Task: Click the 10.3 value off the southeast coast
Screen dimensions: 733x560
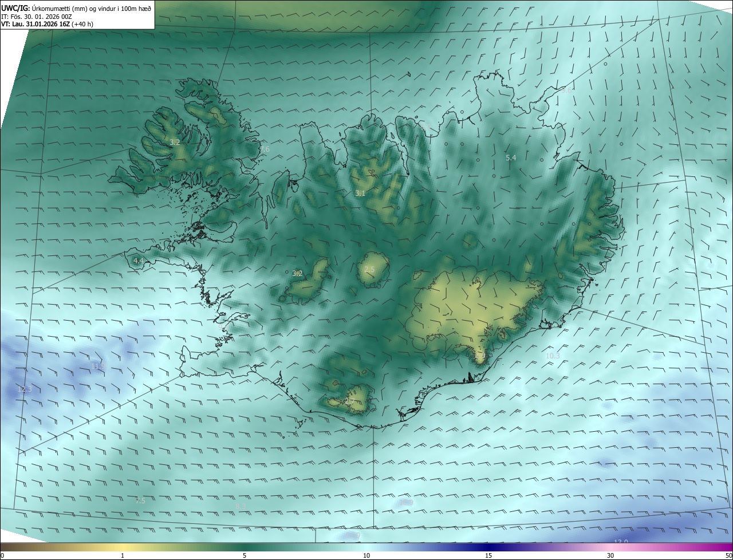Action: (x=553, y=356)
